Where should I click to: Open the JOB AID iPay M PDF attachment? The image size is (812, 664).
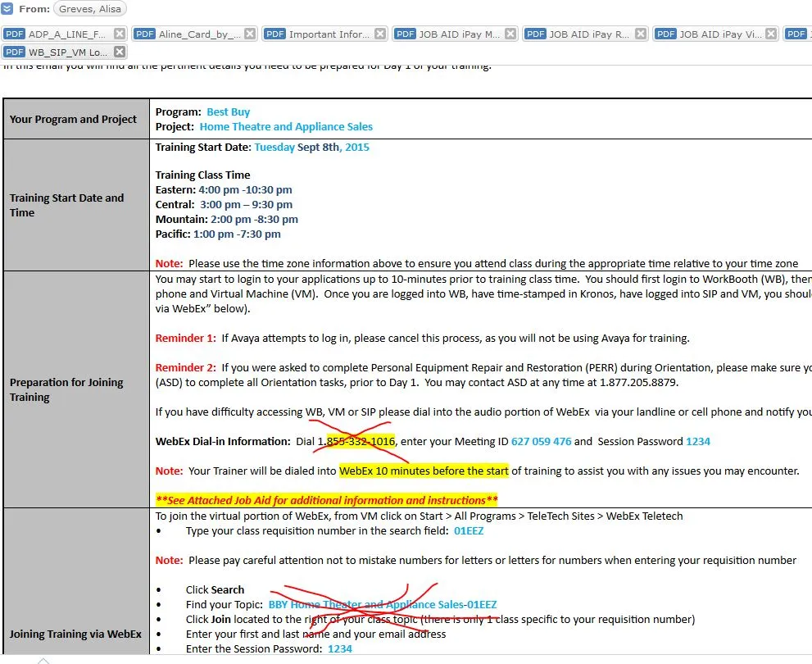pyautogui.click(x=458, y=34)
